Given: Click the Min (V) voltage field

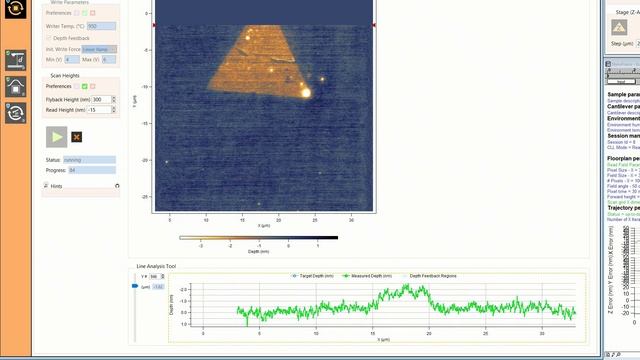Looking at the screenshot, I should coord(72,60).
